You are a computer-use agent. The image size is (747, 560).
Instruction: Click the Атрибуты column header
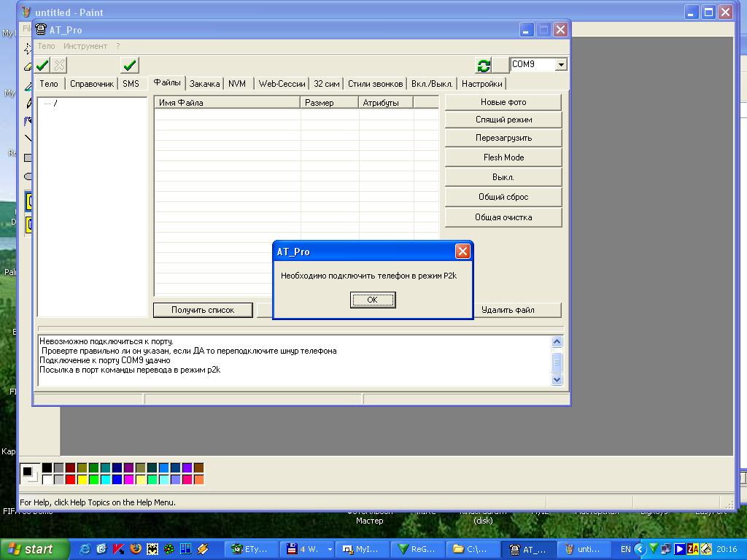click(386, 102)
